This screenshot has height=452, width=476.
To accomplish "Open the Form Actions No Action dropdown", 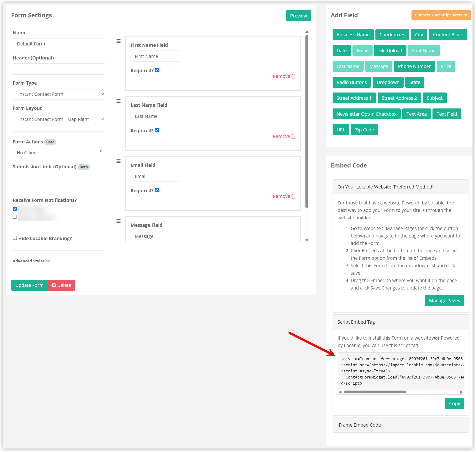I will click(59, 153).
